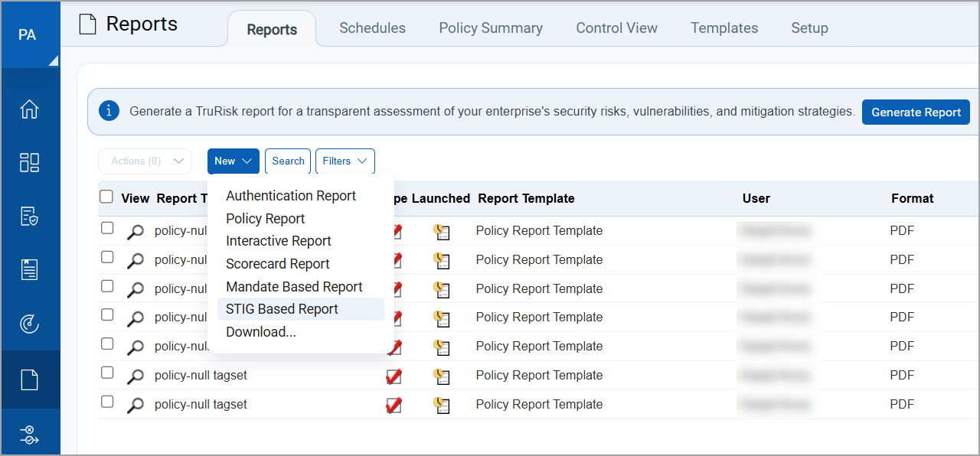Check the third report row checkbox
The image size is (980, 456).
(107, 286)
